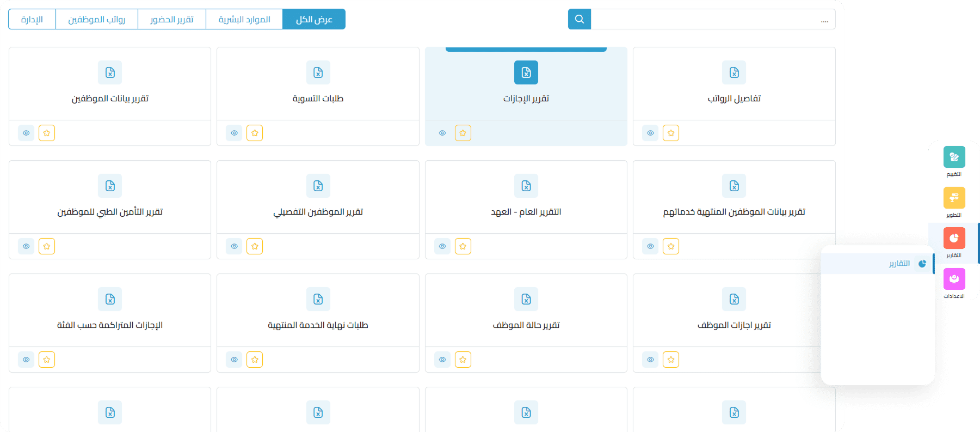Viewport: 980px width, 432px height.
Task: Select التقارير item in flyout menu
Action: [899, 264]
